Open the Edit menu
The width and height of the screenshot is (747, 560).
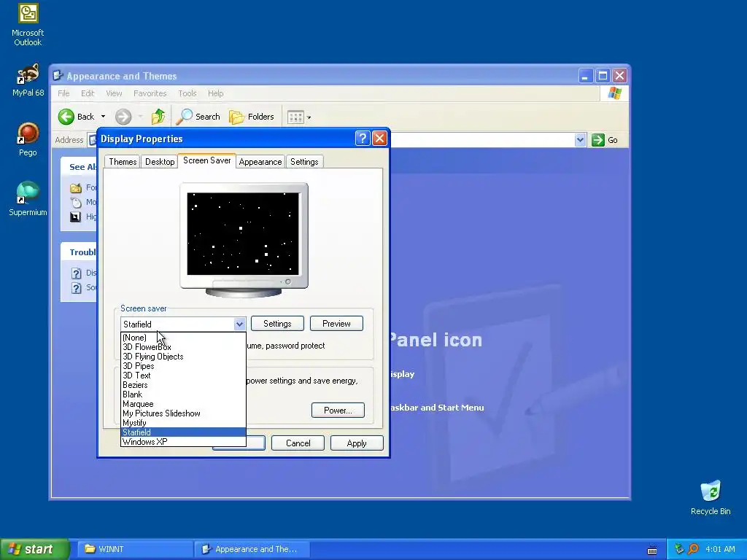tap(88, 93)
